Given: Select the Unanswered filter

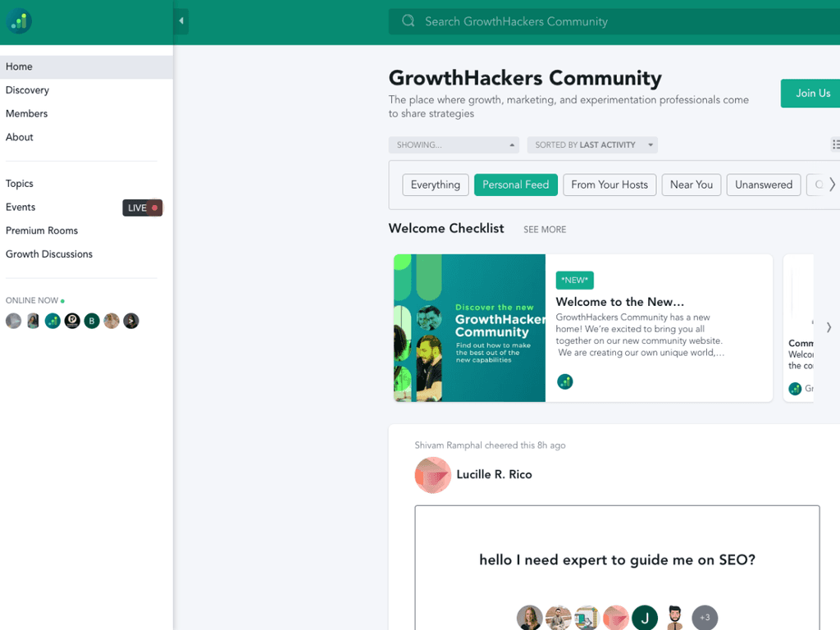Looking at the screenshot, I should click(x=764, y=185).
